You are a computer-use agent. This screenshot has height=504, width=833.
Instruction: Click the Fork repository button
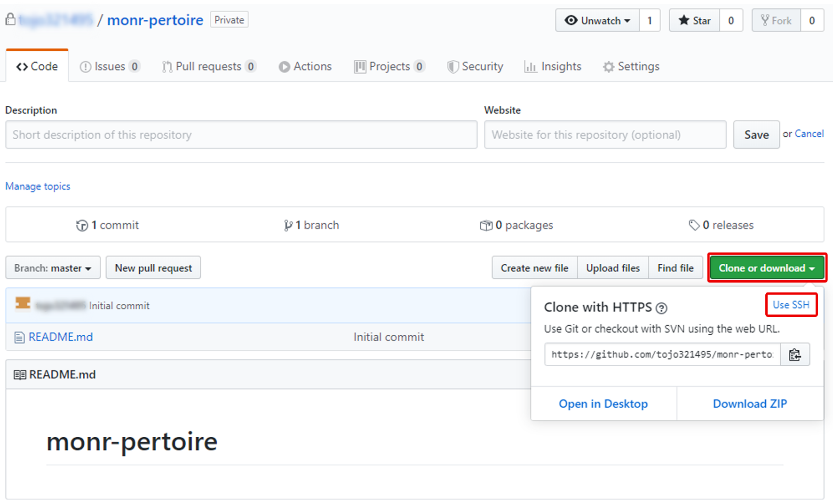click(x=776, y=21)
